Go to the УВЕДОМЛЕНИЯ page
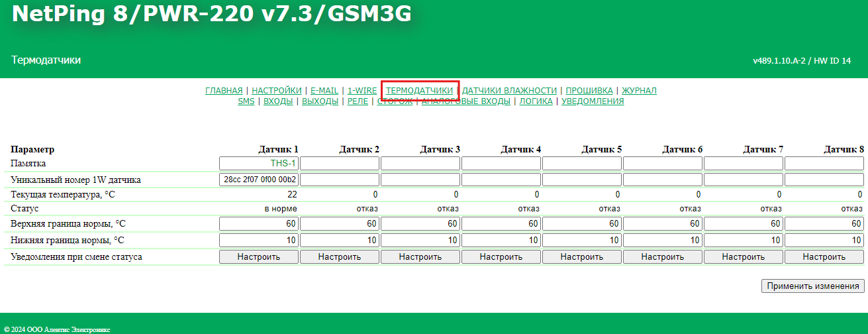The width and height of the screenshot is (868, 334). 593,101
